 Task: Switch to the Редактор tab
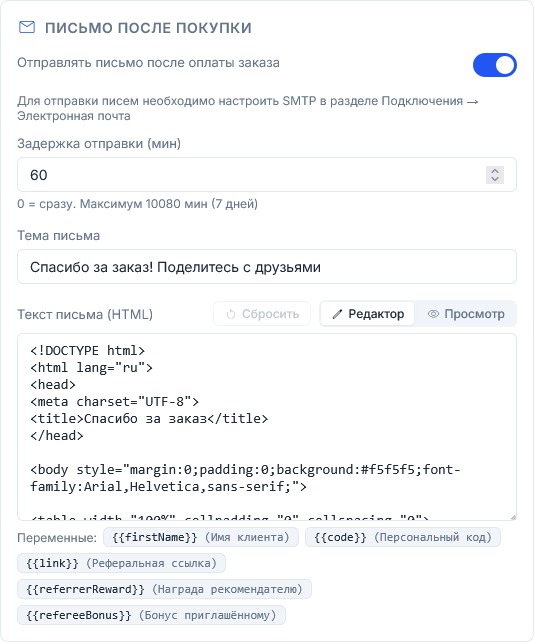(367, 314)
